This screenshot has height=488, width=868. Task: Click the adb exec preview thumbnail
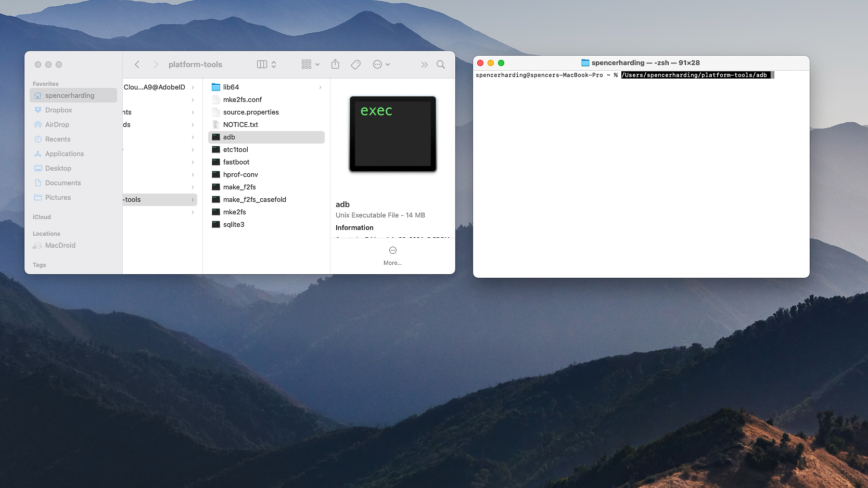393,134
